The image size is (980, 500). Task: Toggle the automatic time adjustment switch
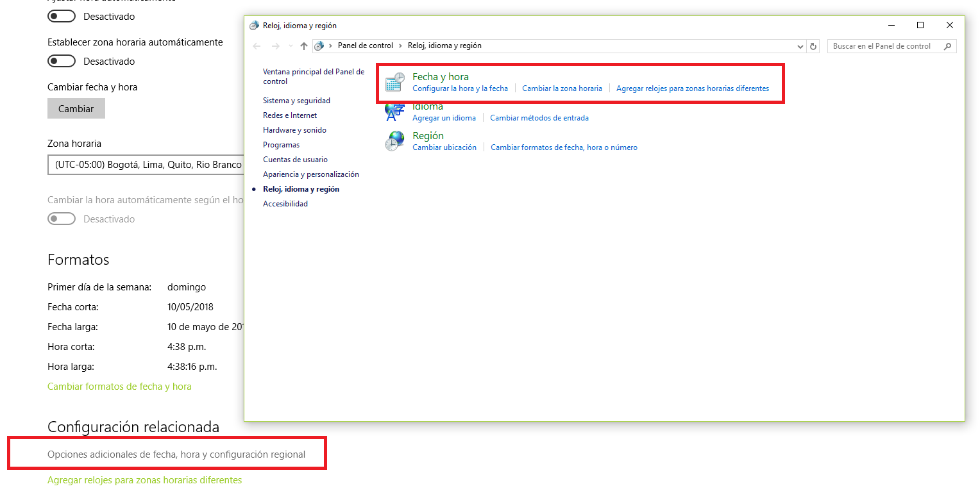click(x=62, y=16)
